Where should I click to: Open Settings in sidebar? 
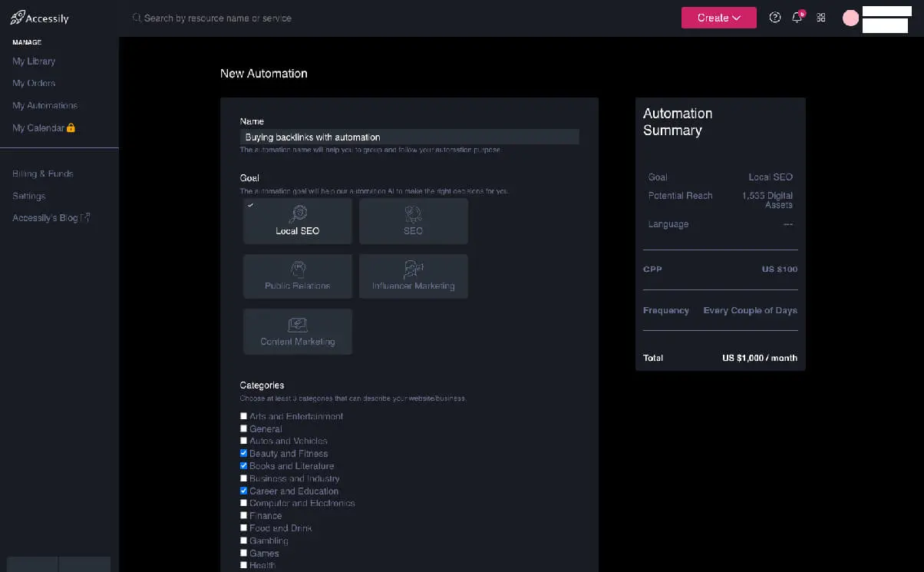click(29, 196)
